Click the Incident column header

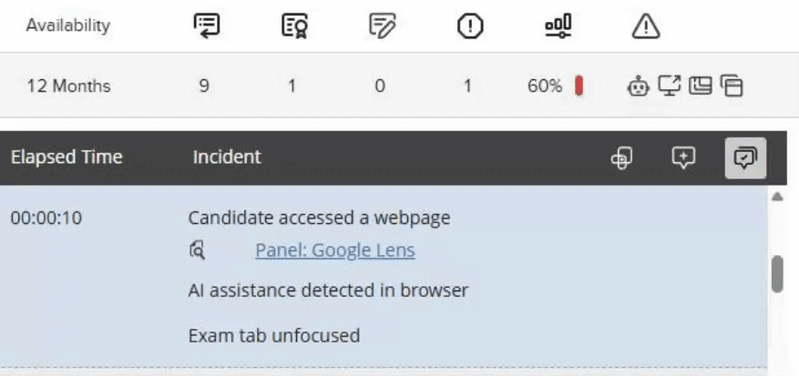tap(227, 157)
